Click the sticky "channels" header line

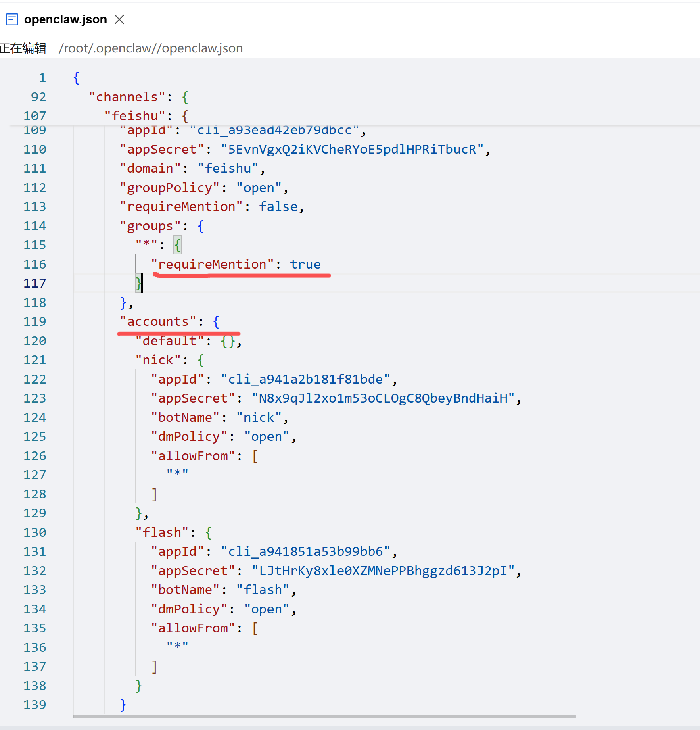139,97
